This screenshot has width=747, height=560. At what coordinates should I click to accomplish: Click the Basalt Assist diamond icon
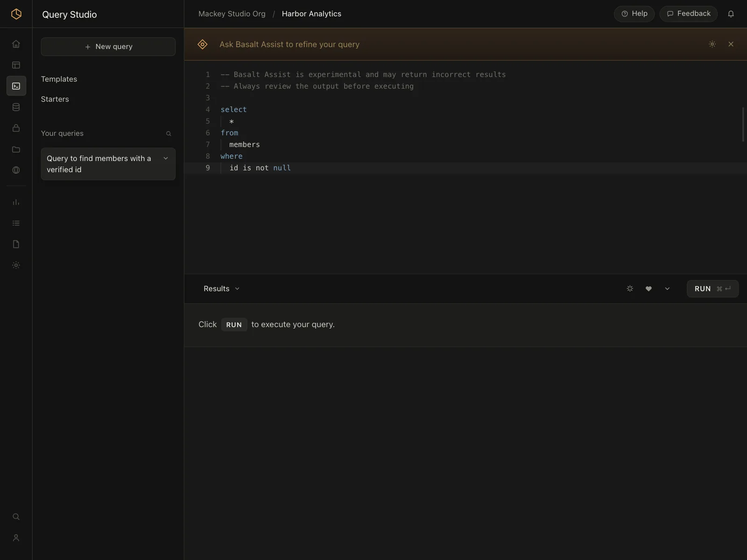[202, 44]
